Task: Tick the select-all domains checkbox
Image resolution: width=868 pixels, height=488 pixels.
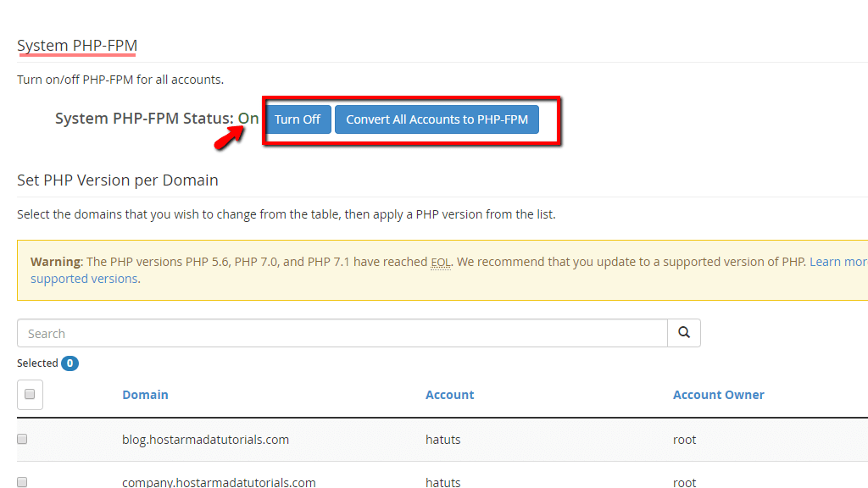Action: point(30,395)
